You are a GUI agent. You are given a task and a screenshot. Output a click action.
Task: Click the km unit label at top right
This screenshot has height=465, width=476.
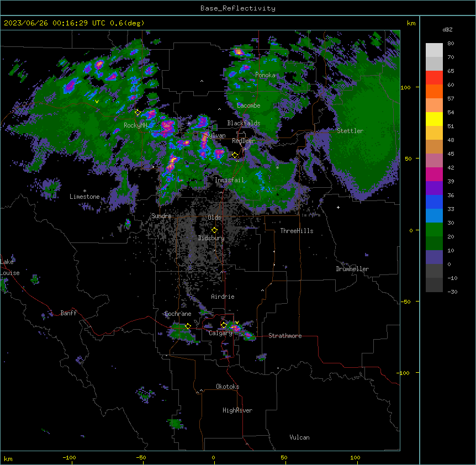coord(411,23)
